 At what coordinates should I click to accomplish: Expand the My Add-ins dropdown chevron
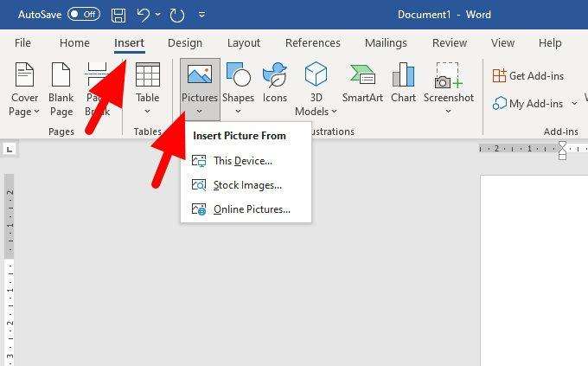[x=574, y=103]
